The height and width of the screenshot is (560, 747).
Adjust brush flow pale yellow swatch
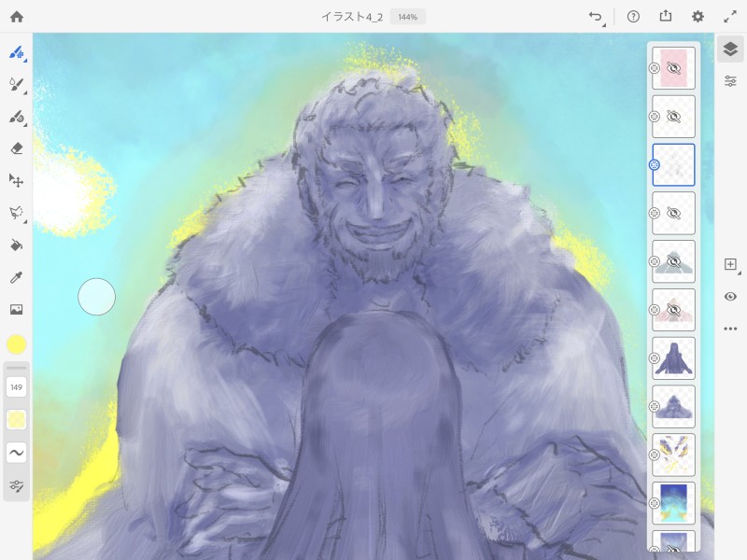coord(16,419)
